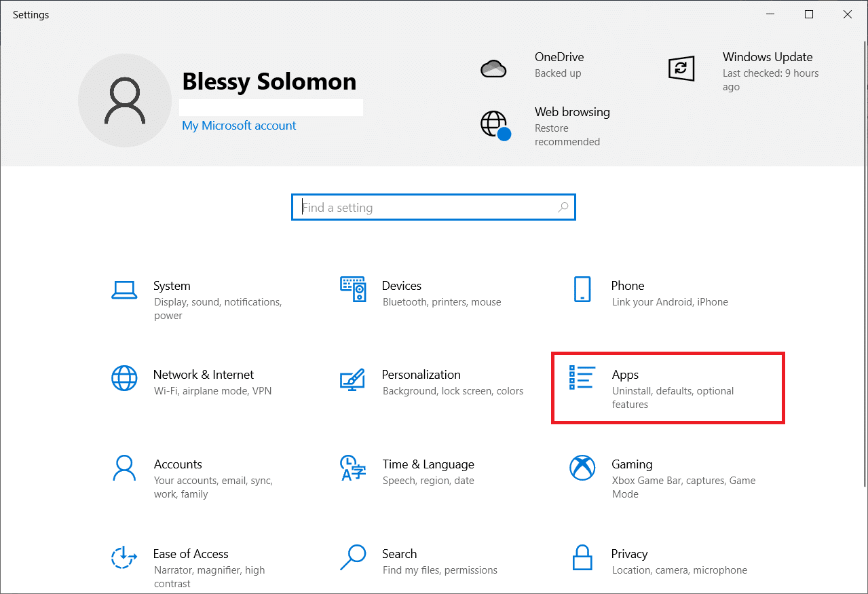Screen dimensions: 868x594
Task: Click the Accounts person icon
Action: [124, 468]
